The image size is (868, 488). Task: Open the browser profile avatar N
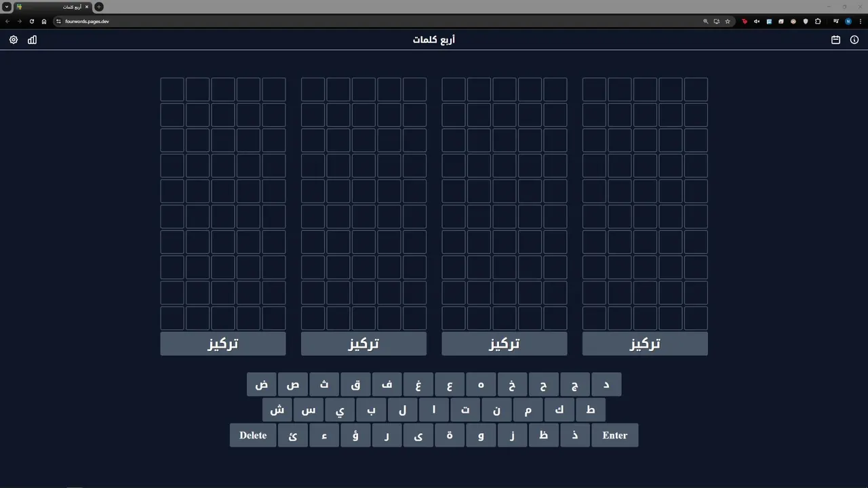click(x=848, y=21)
